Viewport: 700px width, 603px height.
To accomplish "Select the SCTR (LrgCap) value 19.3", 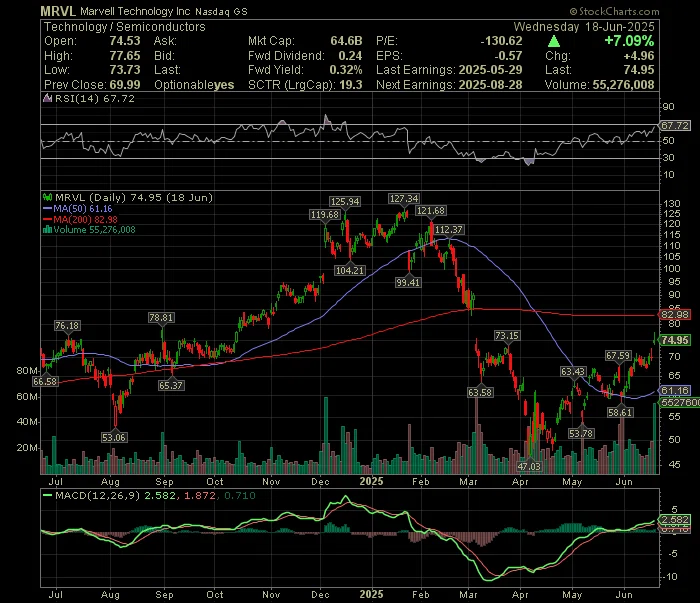I will 350,85.
